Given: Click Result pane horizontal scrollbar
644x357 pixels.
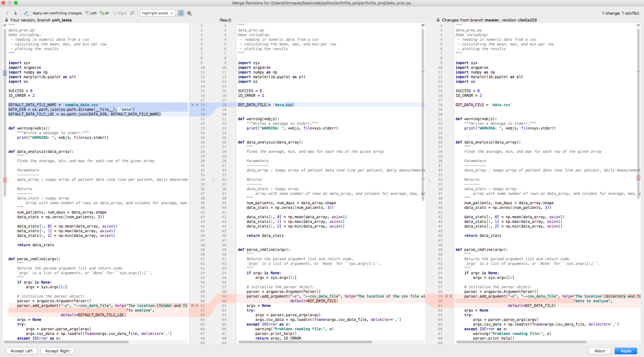Looking at the screenshot, I should tap(305, 342).
